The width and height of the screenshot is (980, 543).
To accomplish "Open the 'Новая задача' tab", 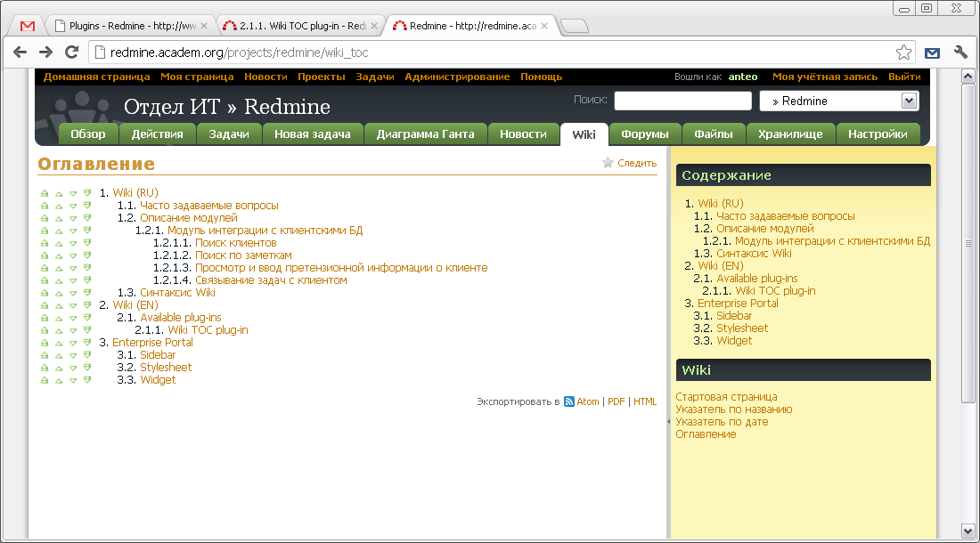I will (x=313, y=134).
